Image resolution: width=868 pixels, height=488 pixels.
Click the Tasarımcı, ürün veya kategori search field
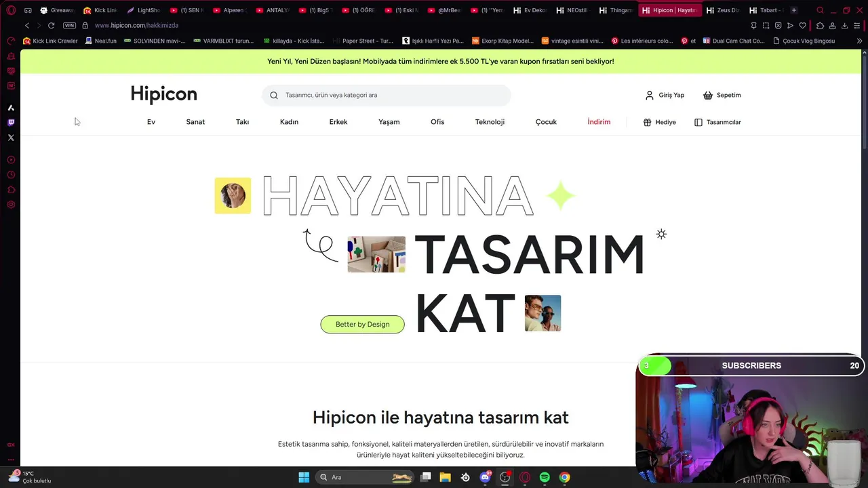click(x=387, y=95)
